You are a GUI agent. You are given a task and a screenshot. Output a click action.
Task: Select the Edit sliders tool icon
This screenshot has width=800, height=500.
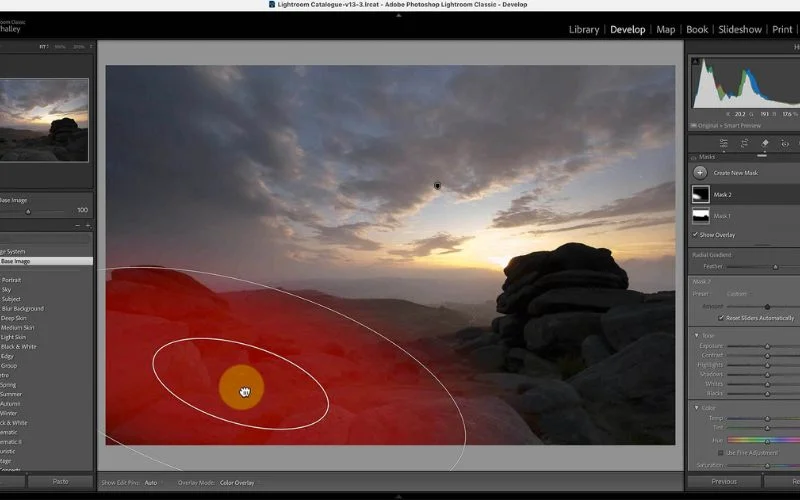(x=723, y=144)
